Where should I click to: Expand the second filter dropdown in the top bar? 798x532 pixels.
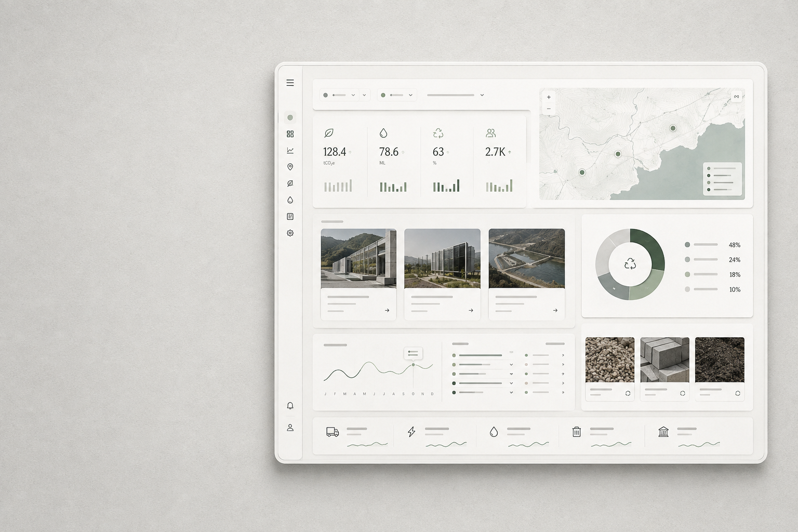pos(397,95)
